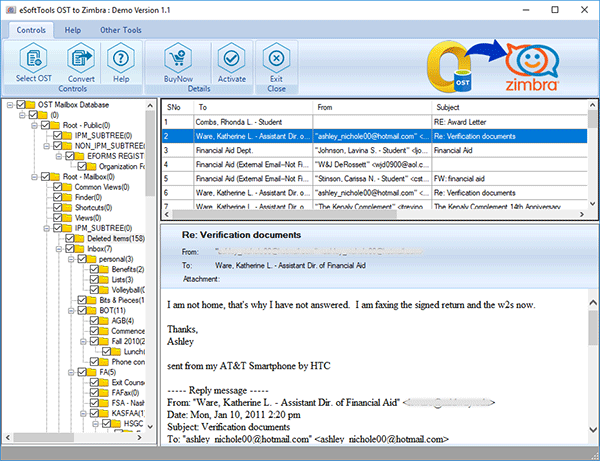Click the Deleted Items(158) folder icon
Image resolution: width=600 pixels, height=461 pixels.
[x=80, y=239]
